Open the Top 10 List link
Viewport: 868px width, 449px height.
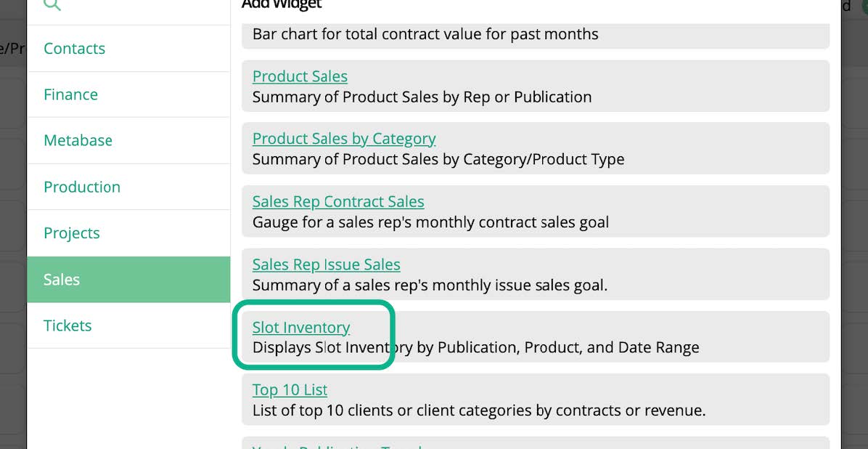click(290, 390)
